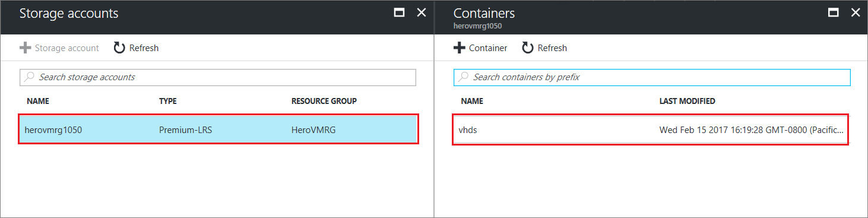This screenshot has width=868, height=218.
Task: Sort containers by LAST MODIFIED column
Action: (x=688, y=101)
